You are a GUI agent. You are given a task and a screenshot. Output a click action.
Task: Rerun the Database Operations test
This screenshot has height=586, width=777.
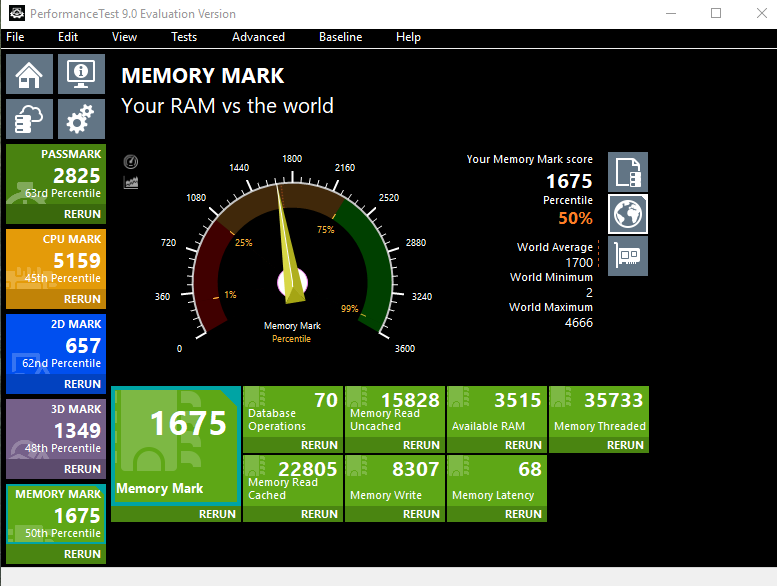pos(319,445)
